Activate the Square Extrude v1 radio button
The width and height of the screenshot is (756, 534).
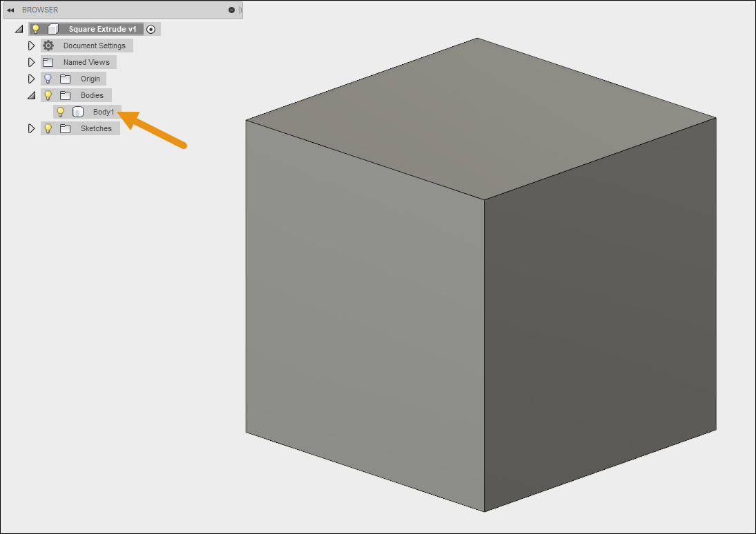click(x=151, y=30)
